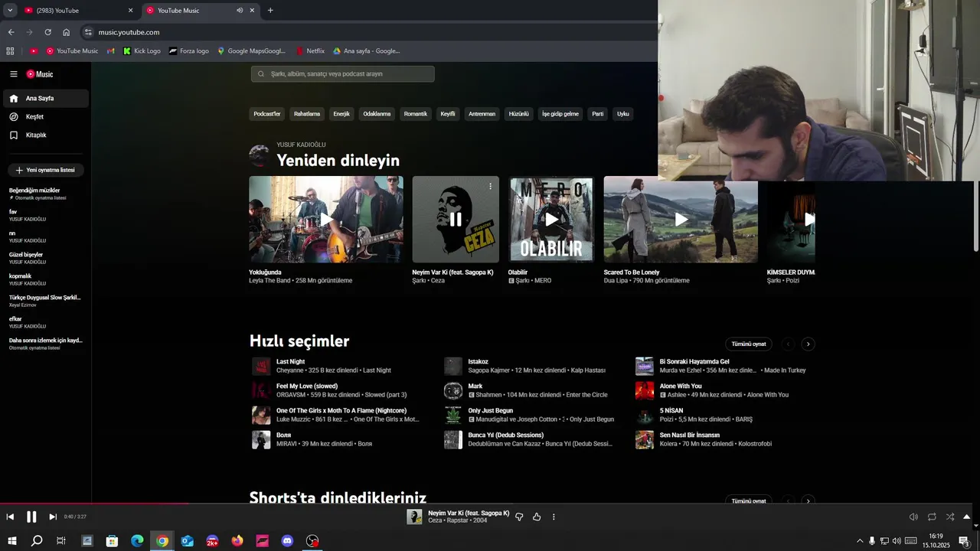Select the Romantik mood chip
This screenshot has width=980, height=551.
click(416, 114)
